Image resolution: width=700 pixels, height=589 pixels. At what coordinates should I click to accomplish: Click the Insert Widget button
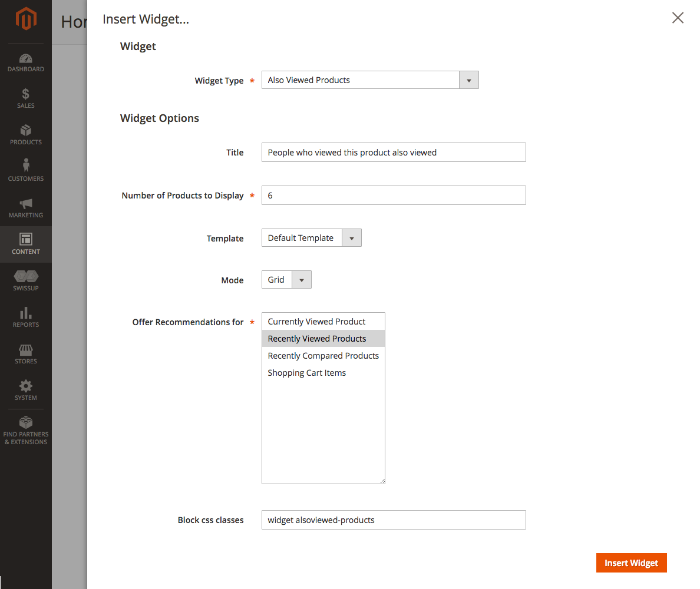tap(631, 563)
